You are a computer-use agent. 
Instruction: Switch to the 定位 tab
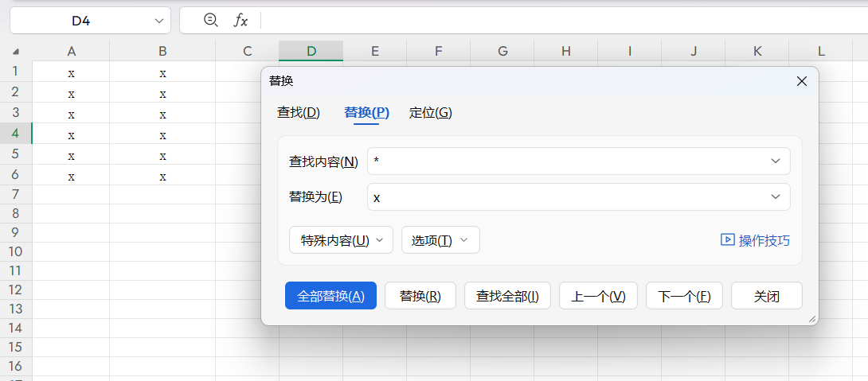[430, 113]
